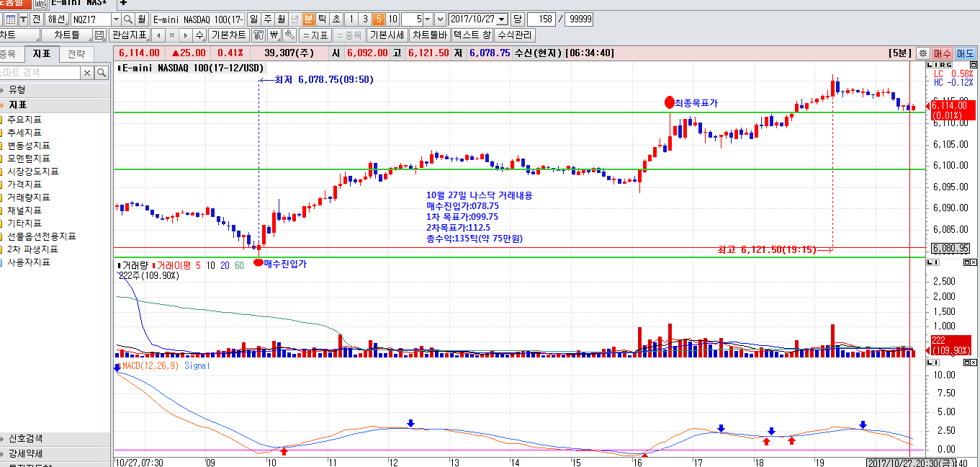
Task: Click the snowflake settings icon beside 매수
Action: click(x=922, y=53)
